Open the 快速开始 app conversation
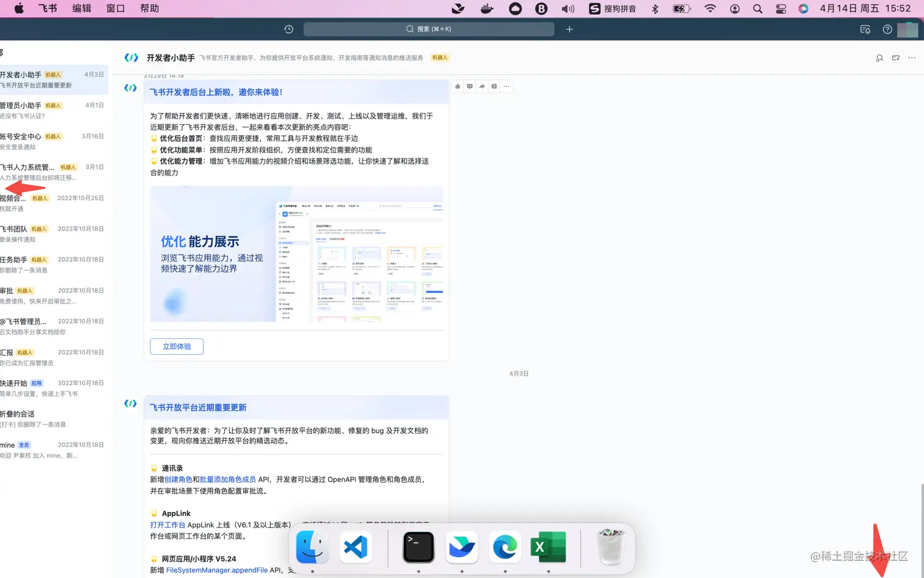Viewport: 924px width, 578px height. (54, 388)
